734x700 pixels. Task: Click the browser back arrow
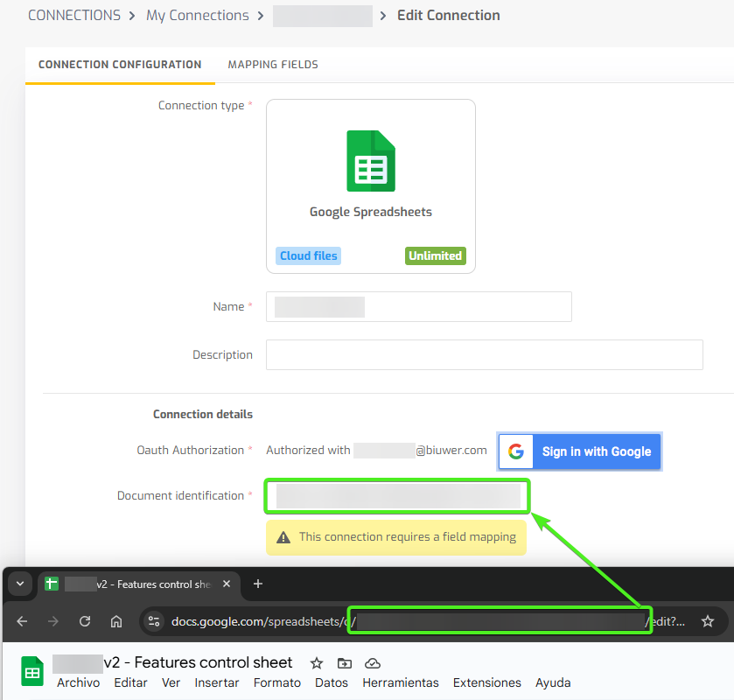click(x=22, y=621)
